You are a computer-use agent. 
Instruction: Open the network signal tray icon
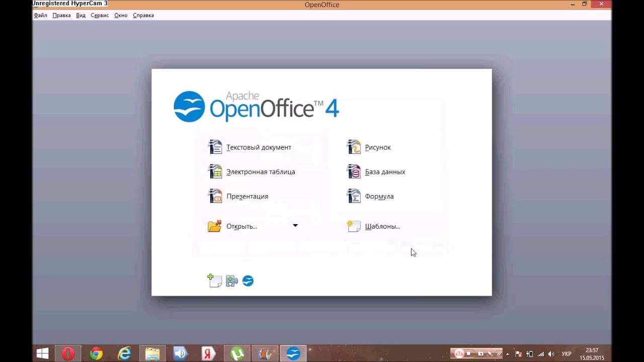[540, 354]
